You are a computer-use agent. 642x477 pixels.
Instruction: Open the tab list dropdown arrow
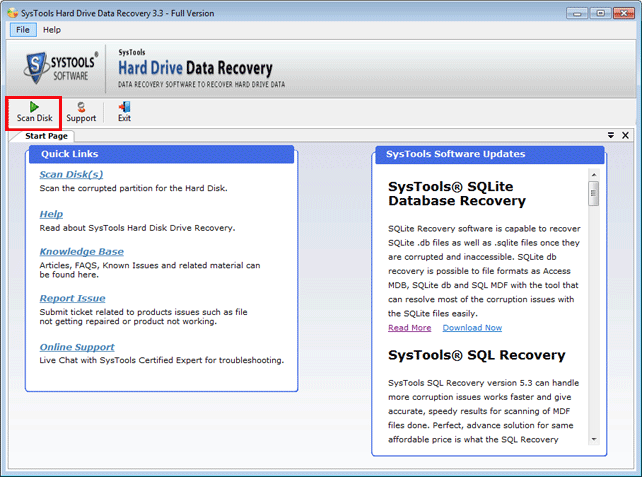[610, 135]
